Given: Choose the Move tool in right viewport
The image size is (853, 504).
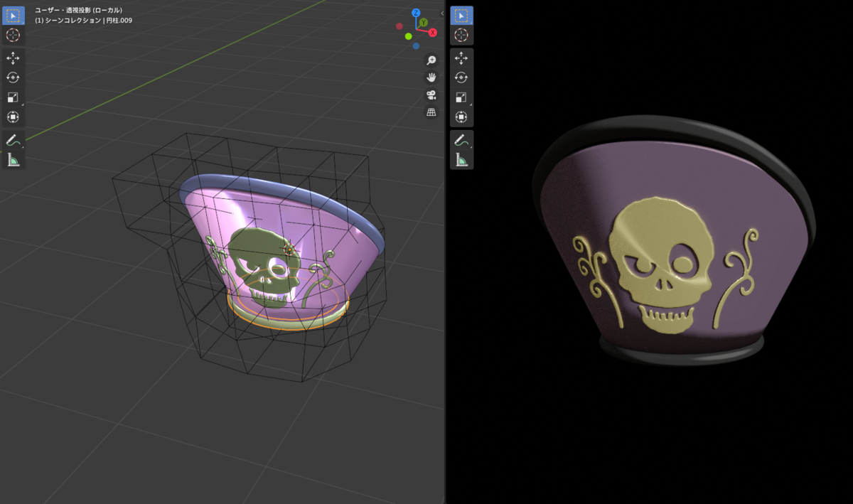Looking at the screenshot, I should pos(461,58).
